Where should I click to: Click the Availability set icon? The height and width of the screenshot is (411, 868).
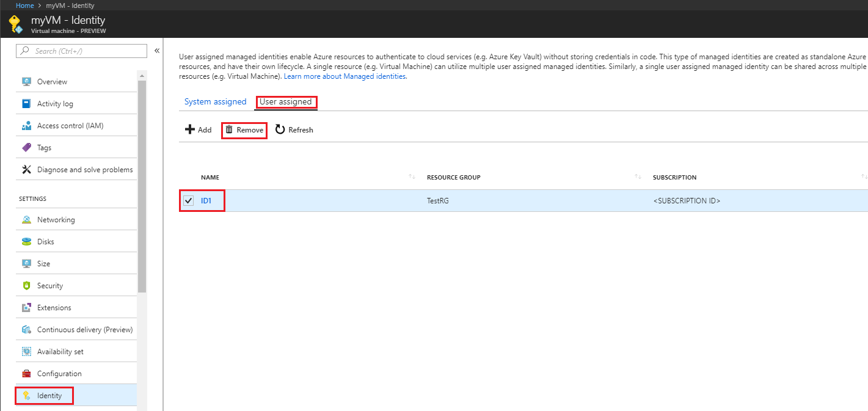click(x=26, y=352)
